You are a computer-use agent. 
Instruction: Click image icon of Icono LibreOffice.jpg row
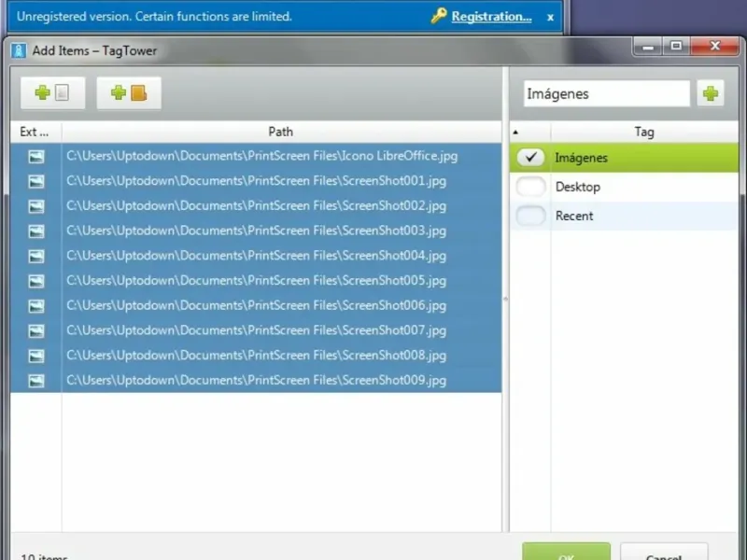click(36, 156)
